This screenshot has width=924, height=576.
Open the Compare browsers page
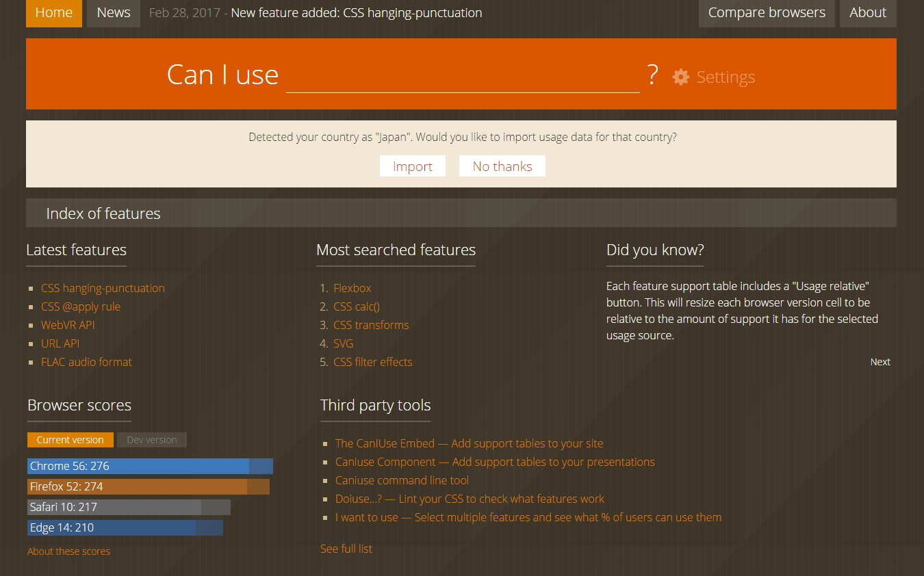click(x=767, y=13)
